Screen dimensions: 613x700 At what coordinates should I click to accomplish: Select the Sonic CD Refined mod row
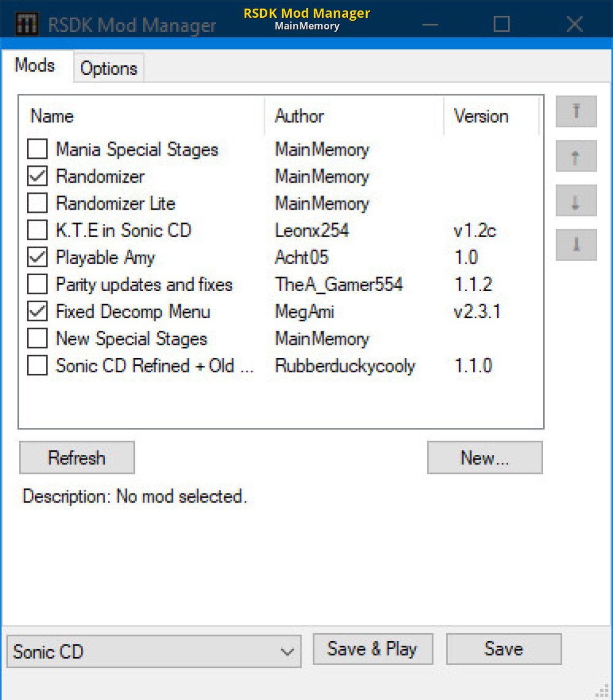click(x=154, y=366)
